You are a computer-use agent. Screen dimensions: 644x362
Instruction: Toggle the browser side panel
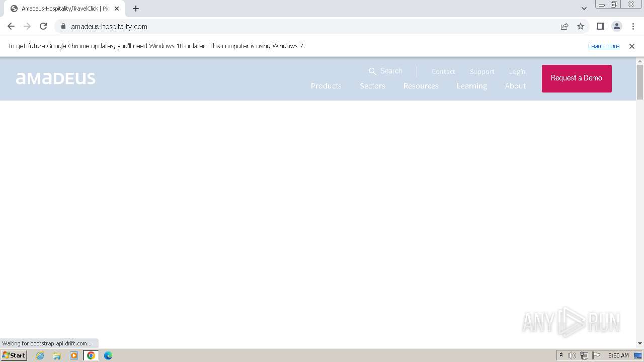click(x=600, y=26)
